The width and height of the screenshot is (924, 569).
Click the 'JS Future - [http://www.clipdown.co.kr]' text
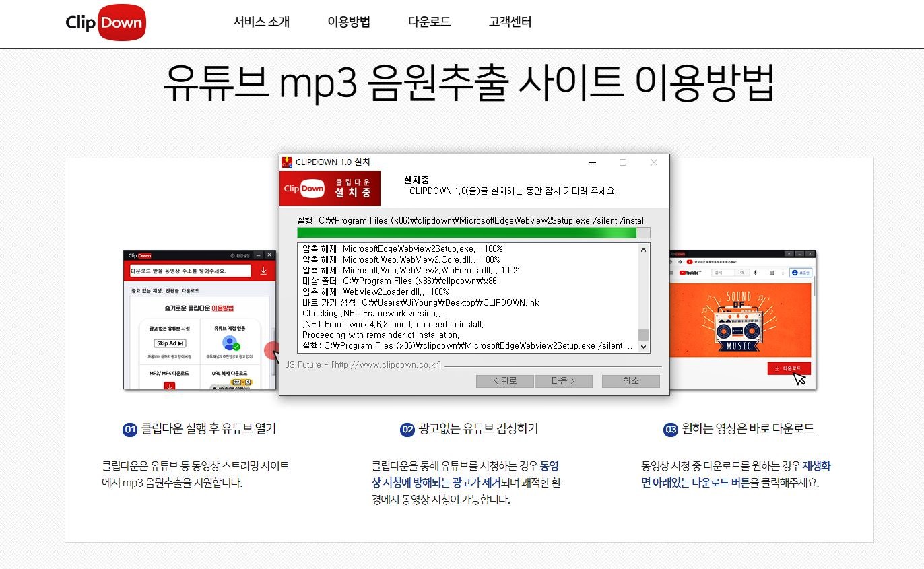pyautogui.click(x=363, y=365)
